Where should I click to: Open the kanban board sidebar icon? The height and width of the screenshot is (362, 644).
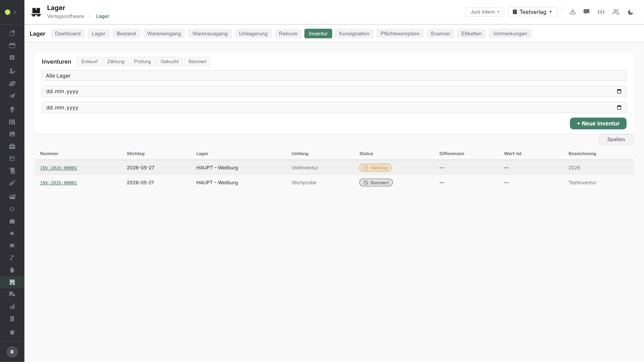point(12,158)
